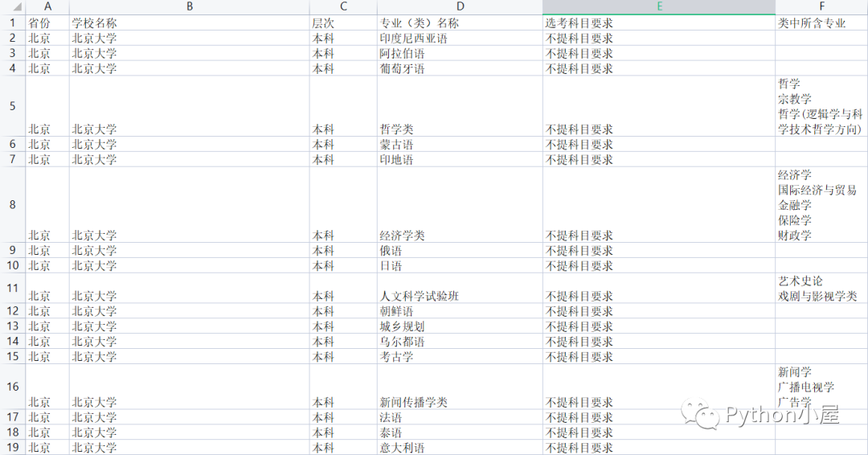Click cell '学校名称'
This screenshot has height=455, width=868.
point(190,23)
